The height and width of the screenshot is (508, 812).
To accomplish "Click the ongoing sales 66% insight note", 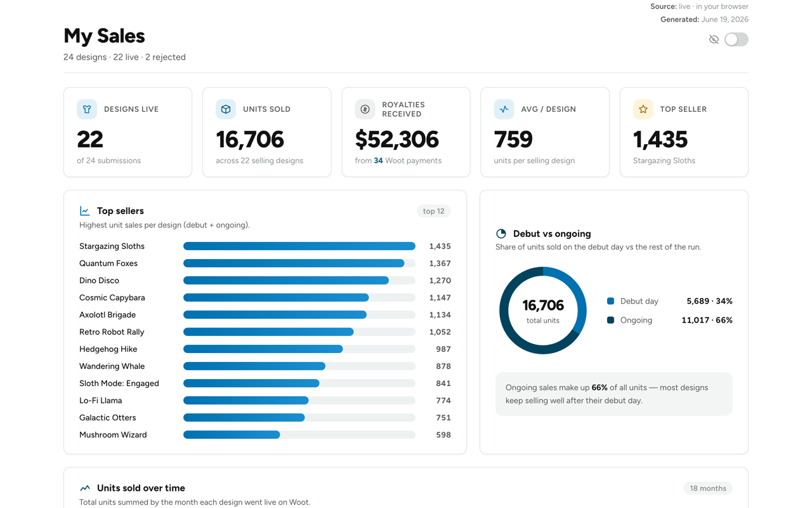I will point(614,394).
